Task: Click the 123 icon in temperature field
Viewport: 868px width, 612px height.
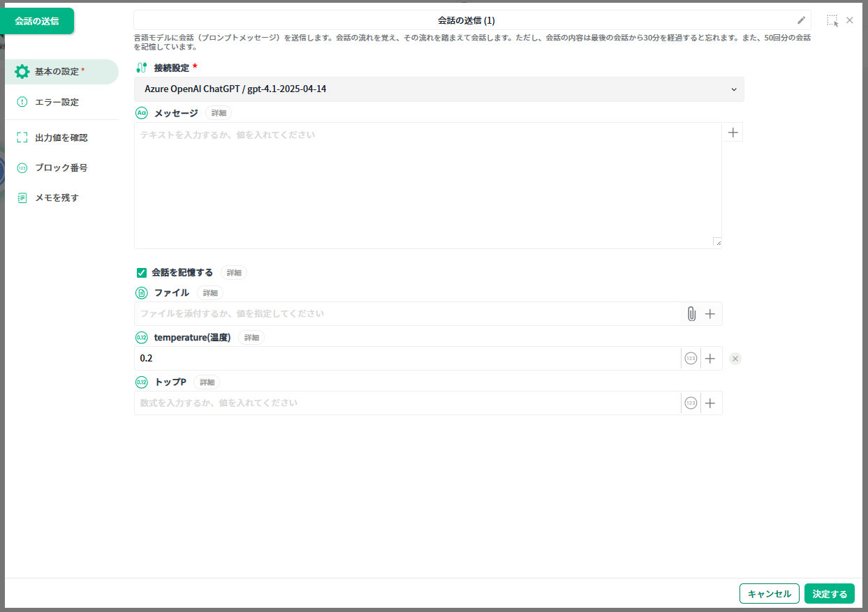Action: click(691, 359)
